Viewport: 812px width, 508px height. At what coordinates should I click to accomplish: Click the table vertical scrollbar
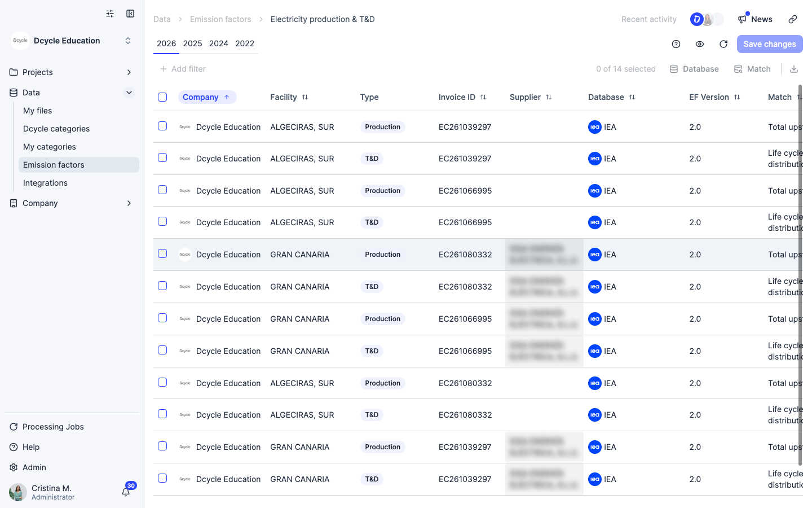point(800,275)
